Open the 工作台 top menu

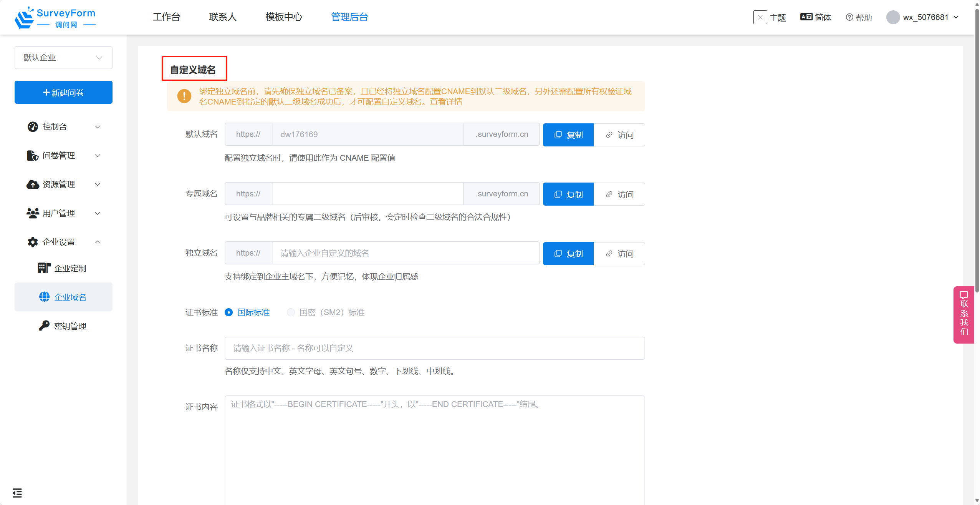tap(166, 17)
